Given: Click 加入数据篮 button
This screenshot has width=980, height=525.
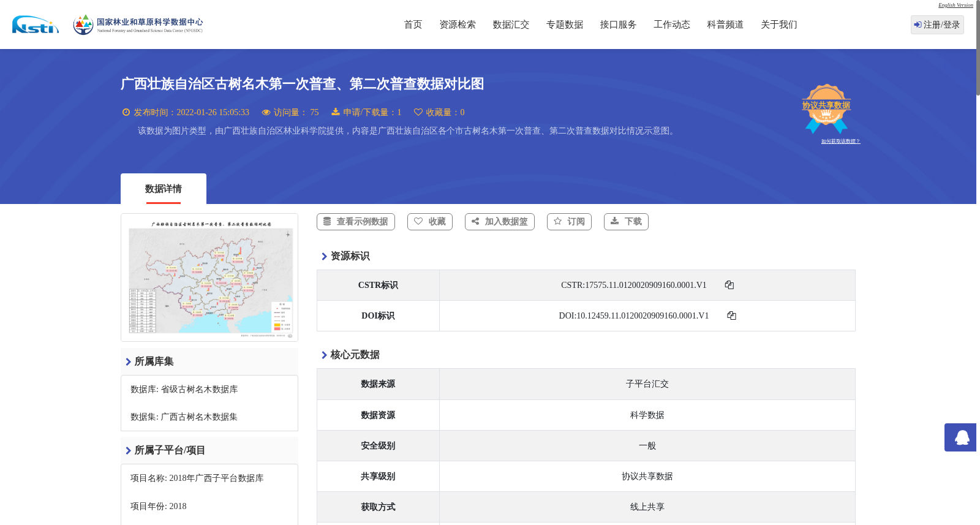Looking at the screenshot, I should (500, 222).
